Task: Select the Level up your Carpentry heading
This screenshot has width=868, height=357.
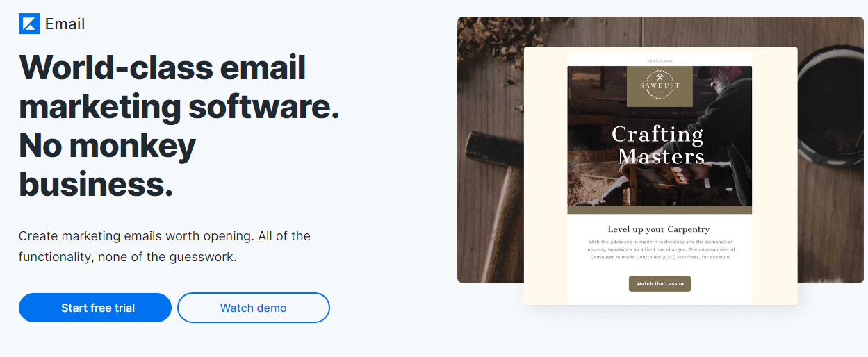Action: [x=659, y=229]
